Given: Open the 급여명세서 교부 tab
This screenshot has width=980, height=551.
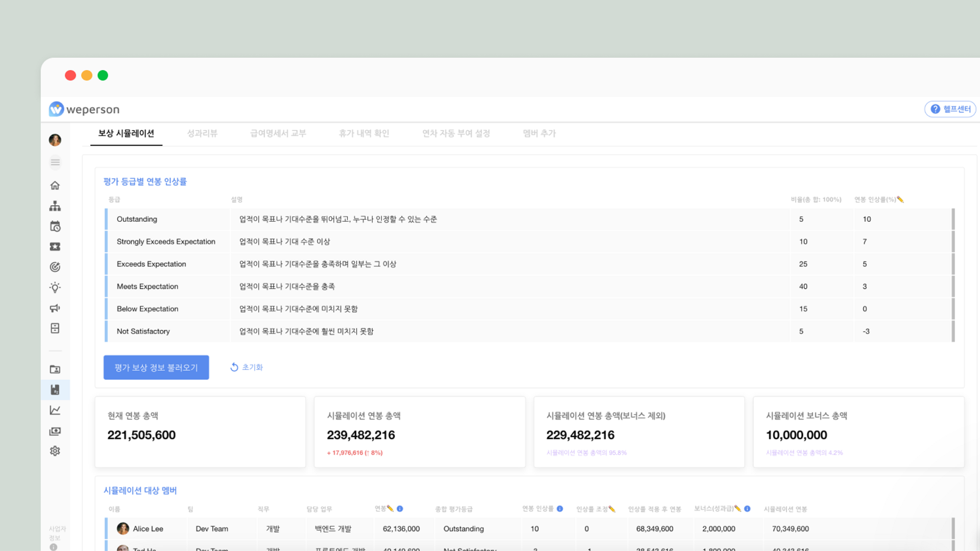Looking at the screenshot, I should (x=278, y=133).
